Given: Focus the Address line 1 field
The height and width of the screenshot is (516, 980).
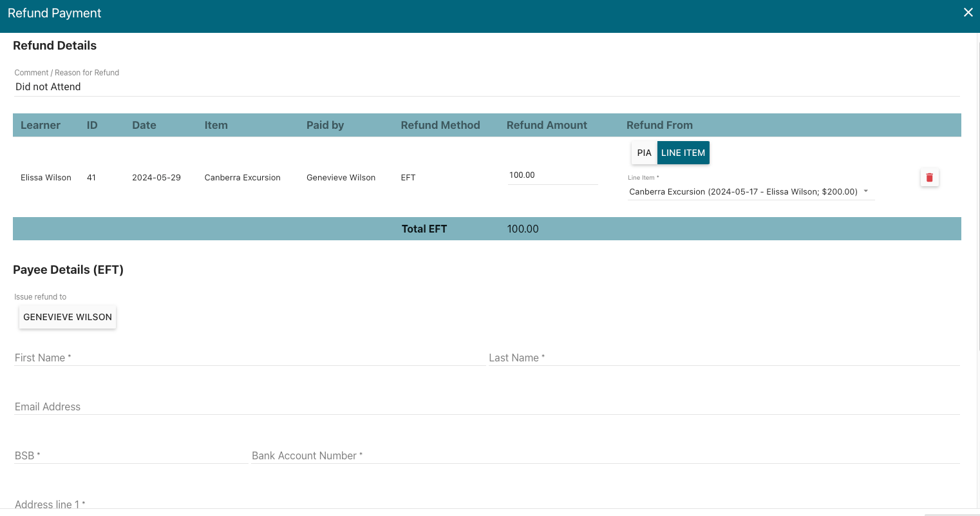Looking at the screenshot, I should point(486,503).
